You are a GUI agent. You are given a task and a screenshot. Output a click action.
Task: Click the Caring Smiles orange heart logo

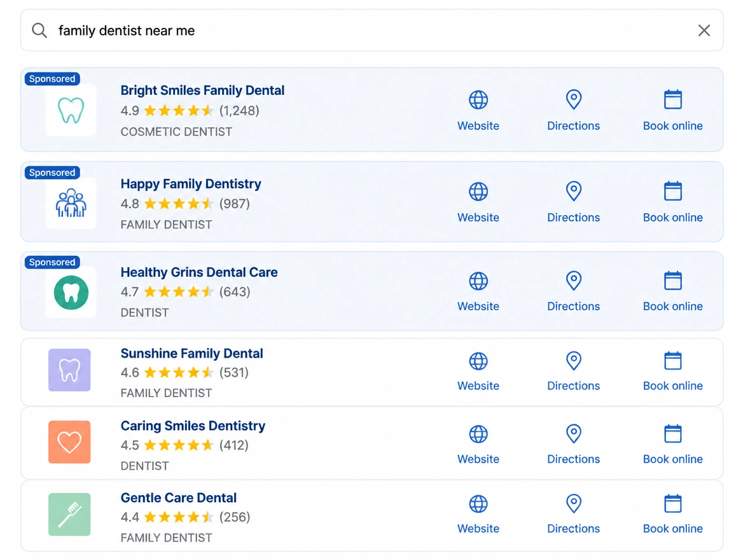69,442
